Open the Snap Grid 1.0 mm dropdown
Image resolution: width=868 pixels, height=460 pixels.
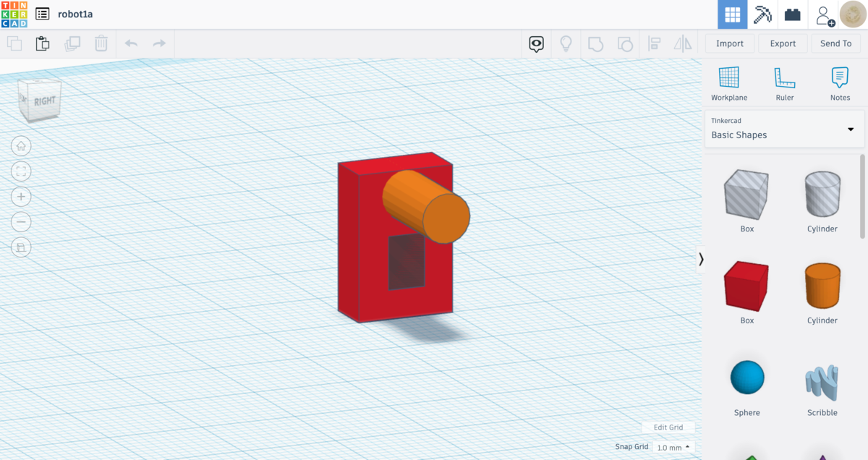pyautogui.click(x=673, y=448)
